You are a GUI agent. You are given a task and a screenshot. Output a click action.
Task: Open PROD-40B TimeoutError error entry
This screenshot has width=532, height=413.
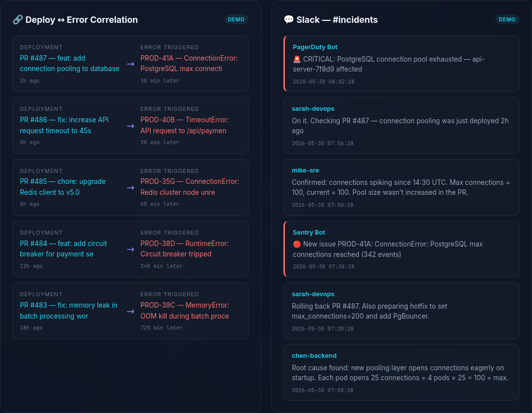[184, 125]
